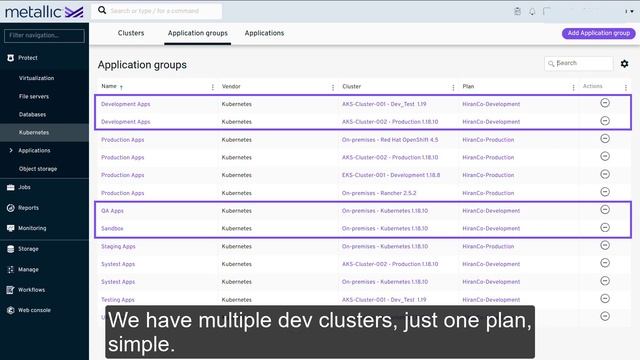Image resolution: width=640 pixels, height=360 pixels.
Task: Click the Application groups page heading
Action: (142, 65)
